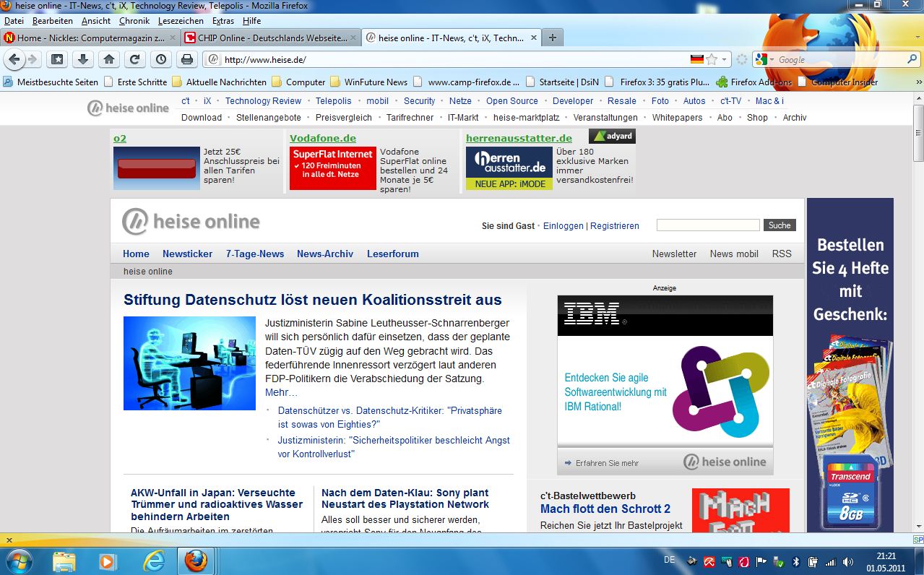This screenshot has width=924, height=575.
Task: Open the Aktuelle Nachrichten bookmark folder
Action: coord(219,82)
